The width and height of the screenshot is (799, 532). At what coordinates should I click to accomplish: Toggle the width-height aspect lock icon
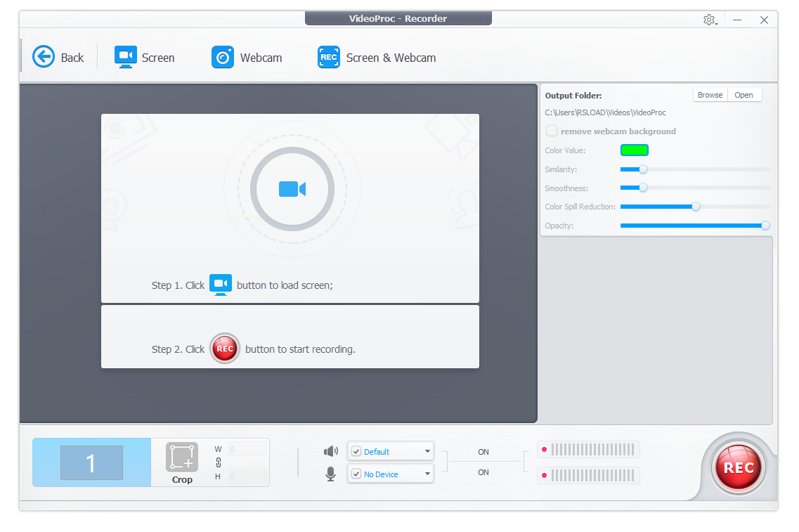click(x=218, y=462)
